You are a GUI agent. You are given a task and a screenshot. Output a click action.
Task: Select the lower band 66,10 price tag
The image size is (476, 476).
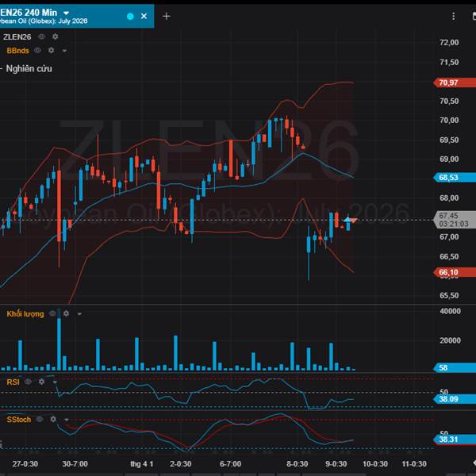click(455, 272)
